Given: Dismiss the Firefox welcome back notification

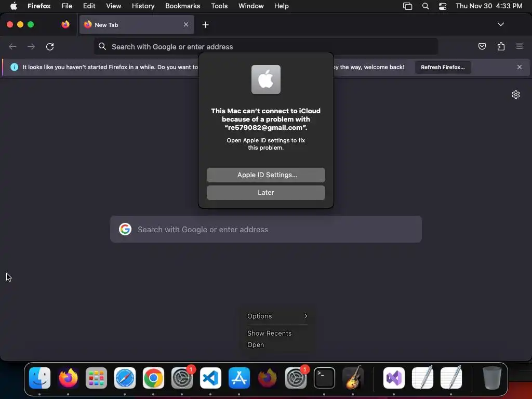Looking at the screenshot, I should (x=520, y=67).
